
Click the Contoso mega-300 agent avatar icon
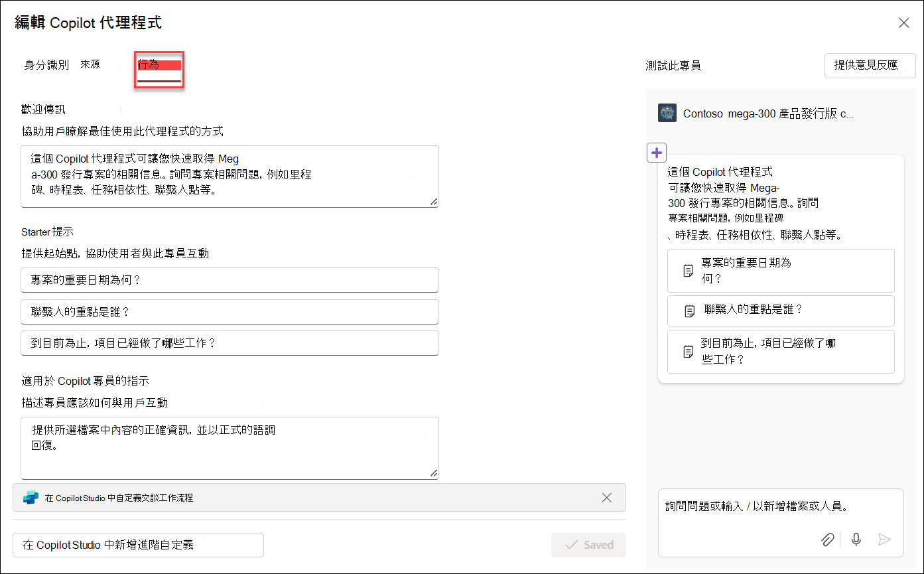click(667, 113)
